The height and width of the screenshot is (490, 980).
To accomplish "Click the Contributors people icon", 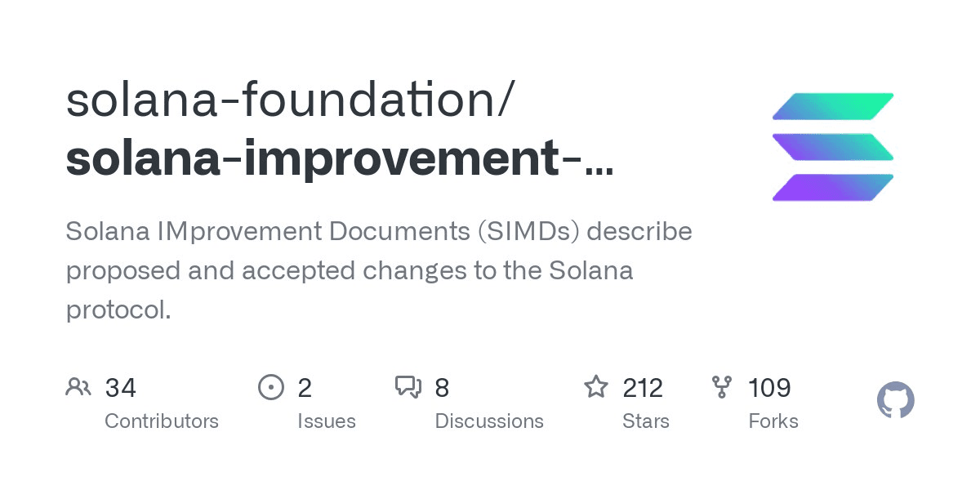I will [78, 387].
